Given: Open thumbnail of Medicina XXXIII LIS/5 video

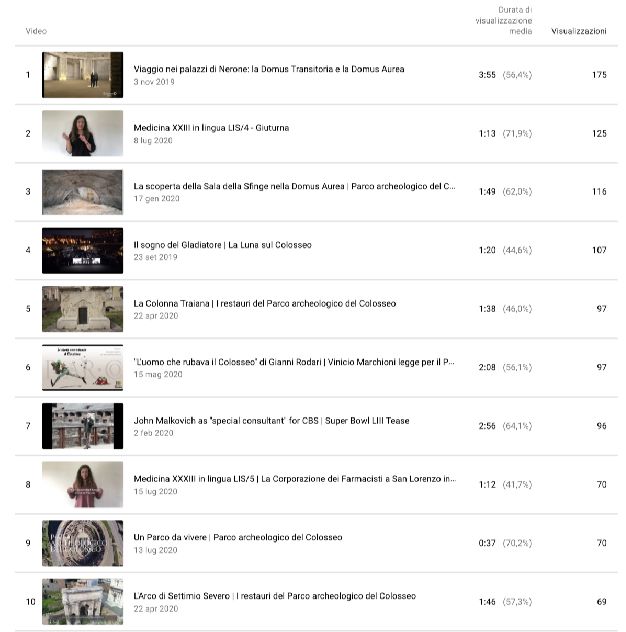Looking at the screenshot, I should click(82, 484).
